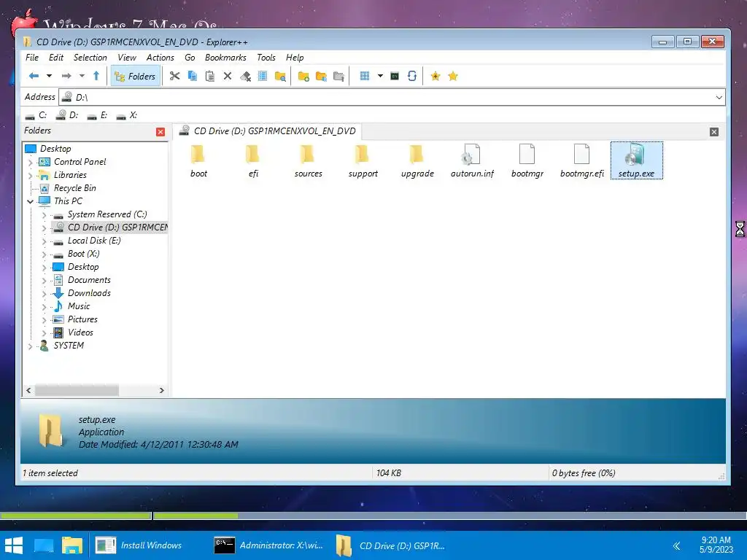Open the Actions menu
747x560 pixels.
coord(160,58)
